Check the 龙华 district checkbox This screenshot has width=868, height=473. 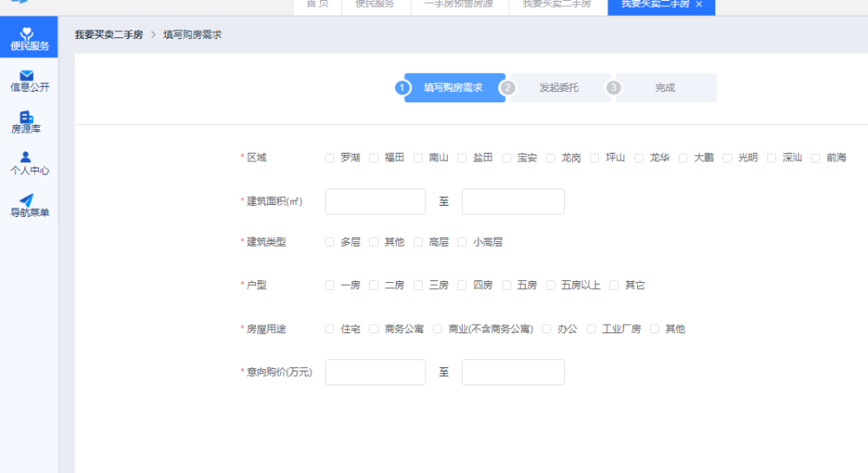pyautogui.click(x=639, y=158)
